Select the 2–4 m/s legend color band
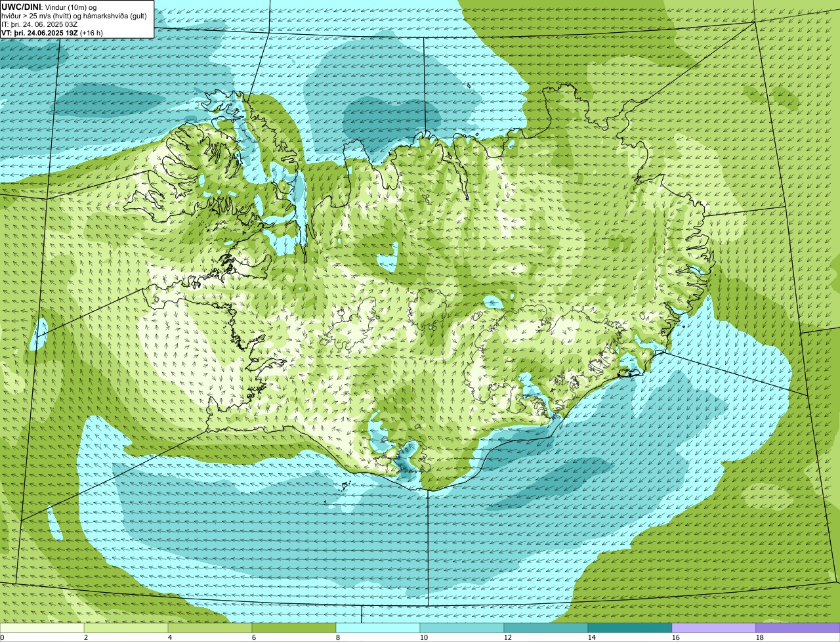Screen dimensions: 840x642 click(126, 628)
